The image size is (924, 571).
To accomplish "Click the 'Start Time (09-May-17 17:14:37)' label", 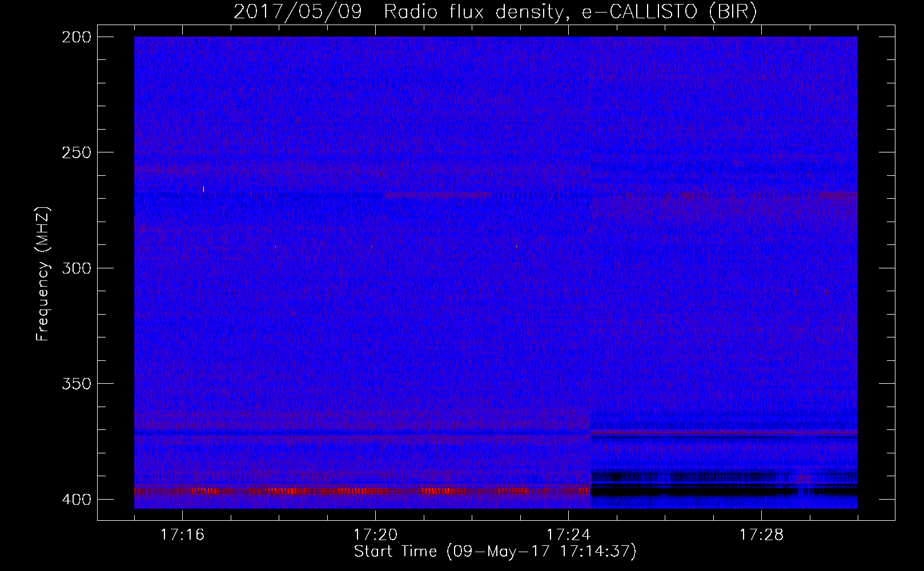I will tap(495, 552).
